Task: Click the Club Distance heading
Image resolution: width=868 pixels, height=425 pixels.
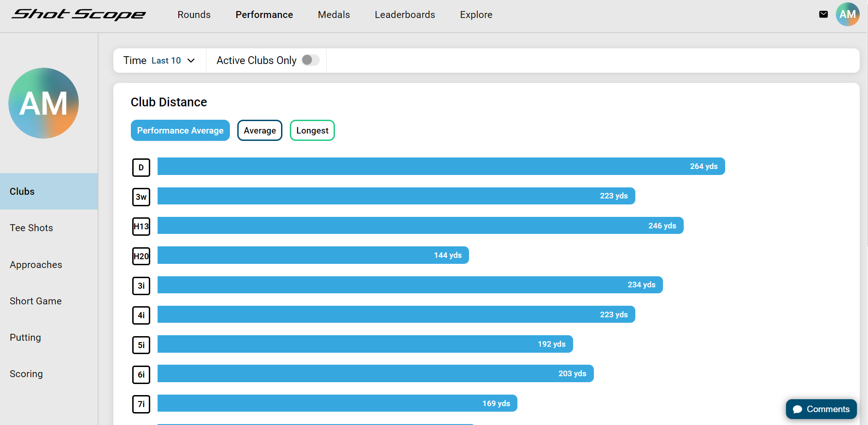Action: coord(169,102)
